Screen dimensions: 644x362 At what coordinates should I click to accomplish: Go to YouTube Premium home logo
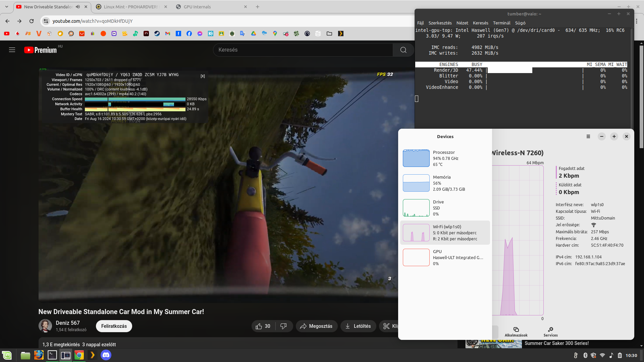click(40, 50)
